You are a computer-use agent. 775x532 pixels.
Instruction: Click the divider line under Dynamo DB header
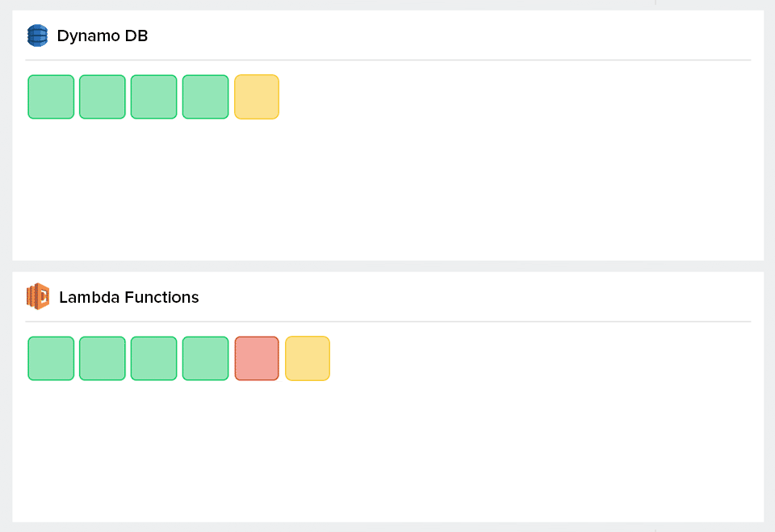(387, 57)
